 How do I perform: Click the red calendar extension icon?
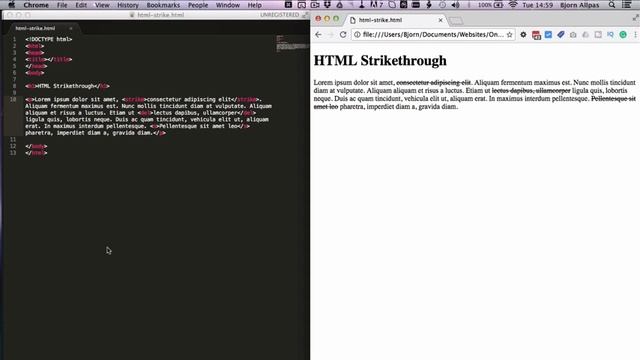point(536,35)
